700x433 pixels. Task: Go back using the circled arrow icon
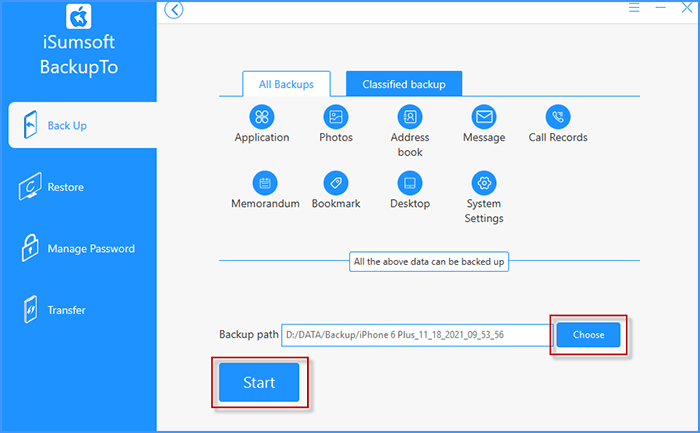(174, 9)
